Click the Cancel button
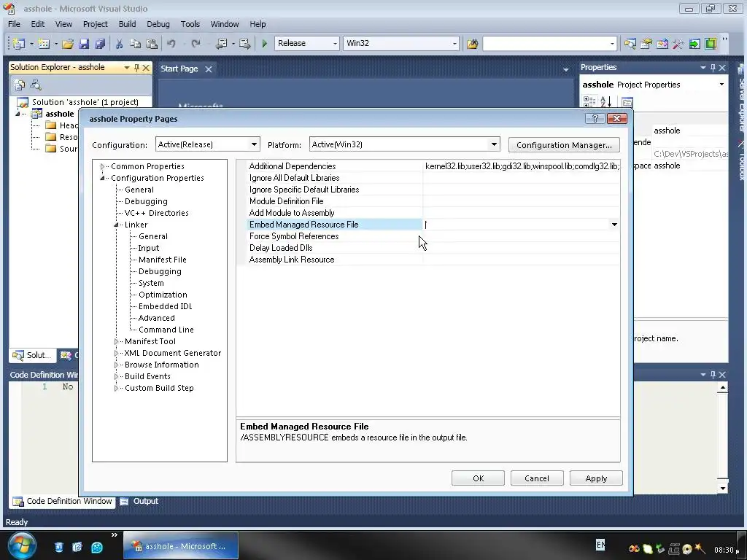This screenshot has height=560, width=747. click(537, 478)
